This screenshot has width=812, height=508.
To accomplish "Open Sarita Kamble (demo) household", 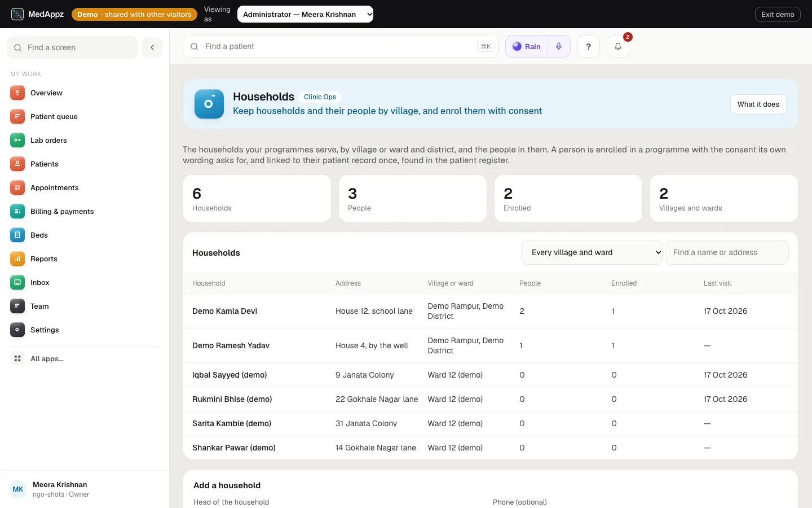I will (491, 423).
